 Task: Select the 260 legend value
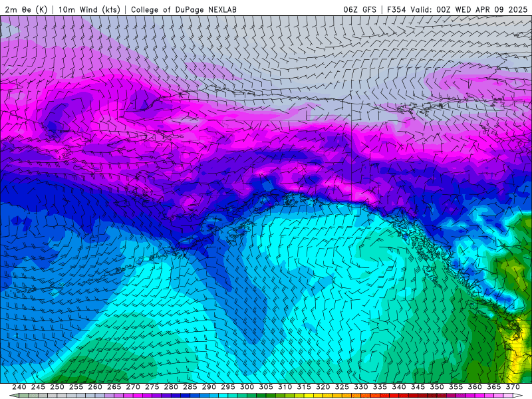coord(95,387)
